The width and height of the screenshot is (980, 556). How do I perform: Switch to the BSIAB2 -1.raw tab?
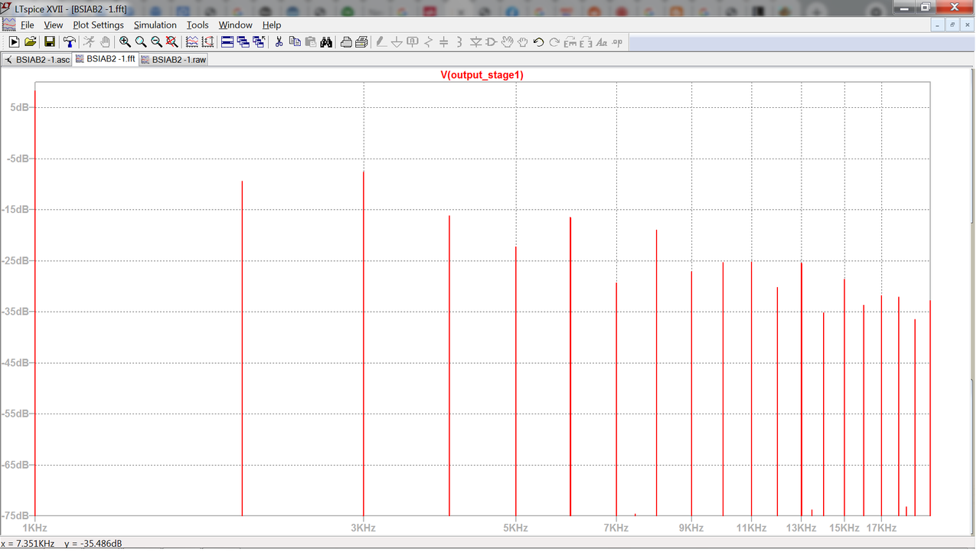[x=174, y=59]
